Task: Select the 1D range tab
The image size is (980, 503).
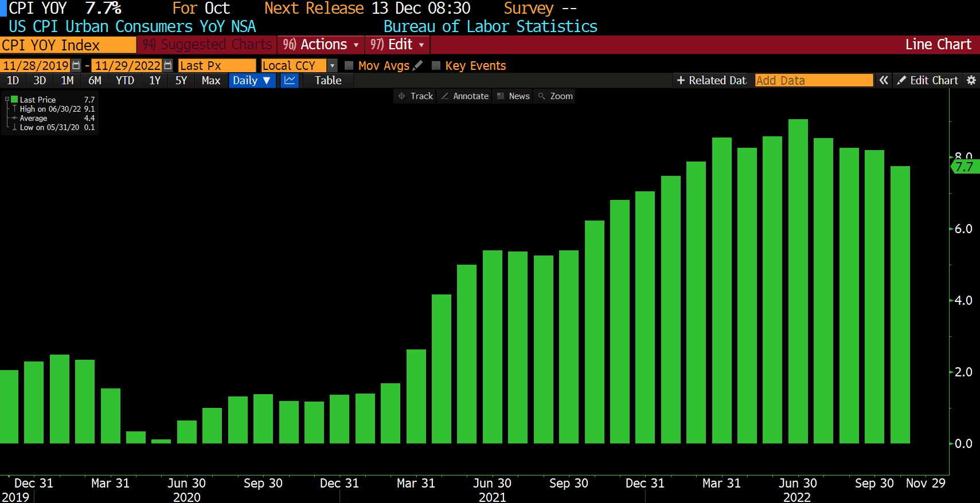Action: [13, 81]
